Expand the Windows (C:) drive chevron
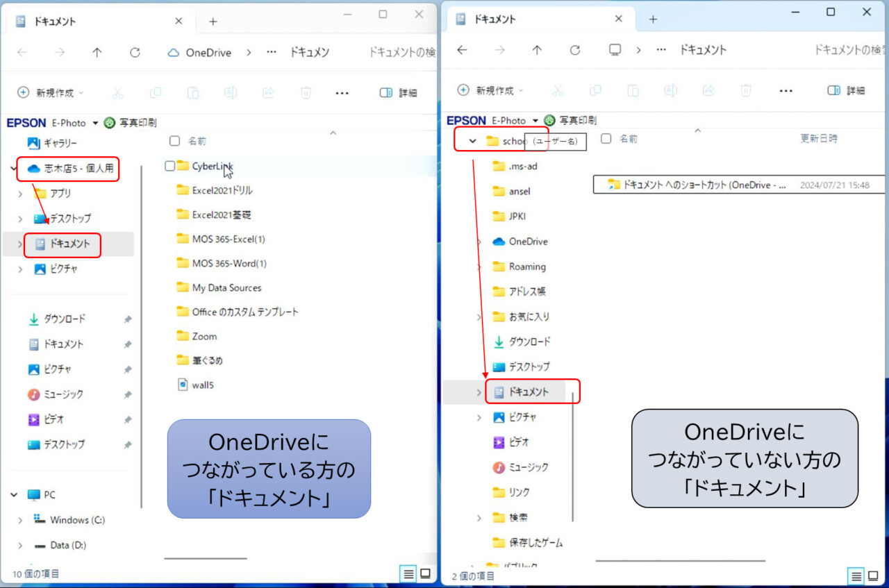Viewport: 889px width, 588px height. (20, 520)
